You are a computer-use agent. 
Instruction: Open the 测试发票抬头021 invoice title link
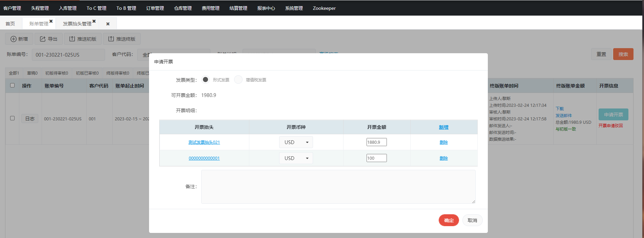click(204, 142)
